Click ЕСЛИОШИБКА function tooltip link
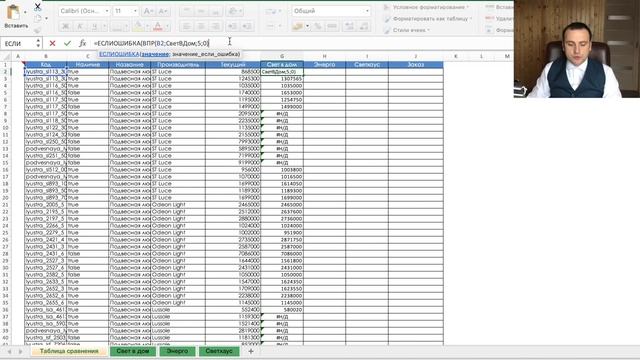The image size is (640, 360). click(119, 54)
